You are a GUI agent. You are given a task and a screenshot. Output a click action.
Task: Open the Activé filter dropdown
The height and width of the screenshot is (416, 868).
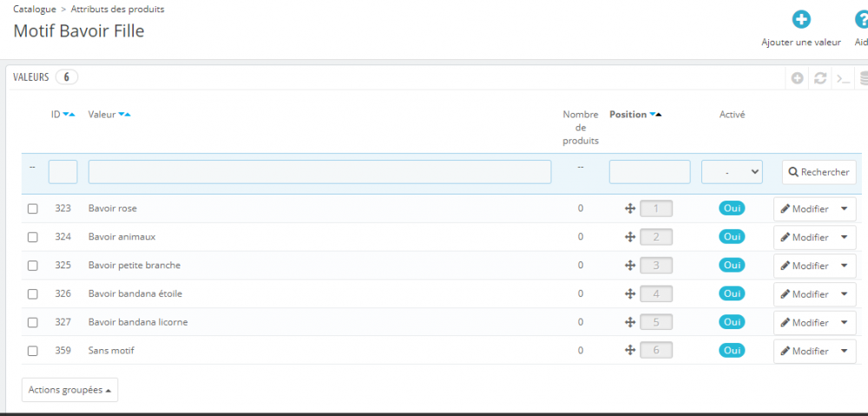pos(732,172)
